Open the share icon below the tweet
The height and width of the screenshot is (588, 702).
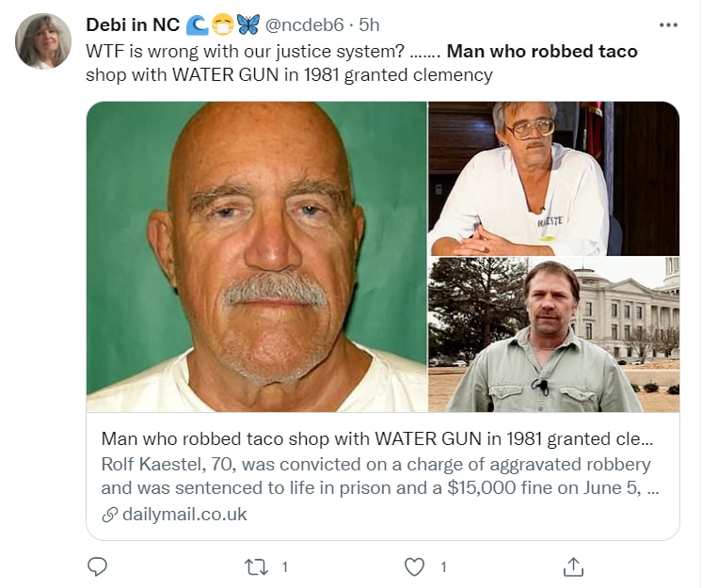[x=573, y=566]
